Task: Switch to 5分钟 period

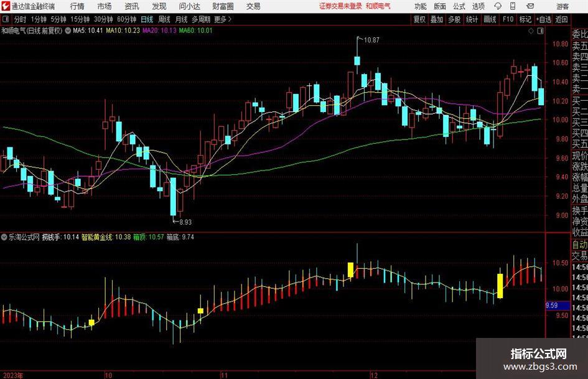Action: click(58, 19)
